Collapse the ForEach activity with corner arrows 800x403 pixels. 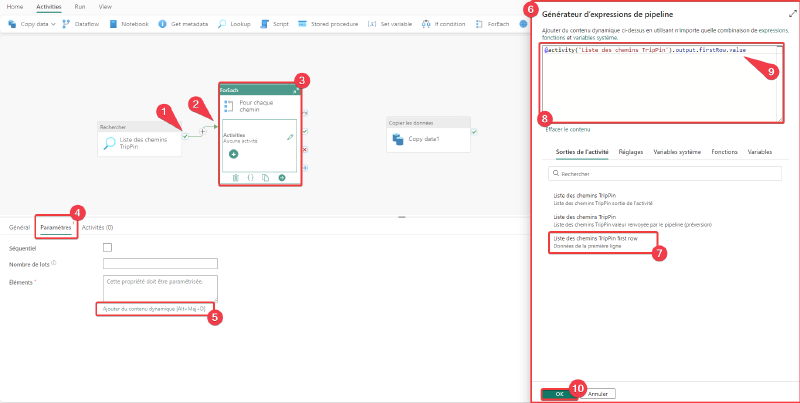[295, 90]
